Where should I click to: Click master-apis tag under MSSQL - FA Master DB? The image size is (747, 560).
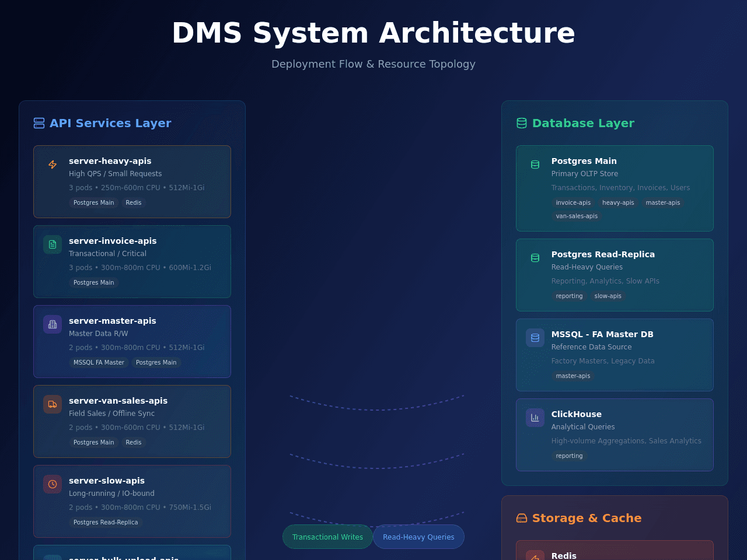point(573,376)
